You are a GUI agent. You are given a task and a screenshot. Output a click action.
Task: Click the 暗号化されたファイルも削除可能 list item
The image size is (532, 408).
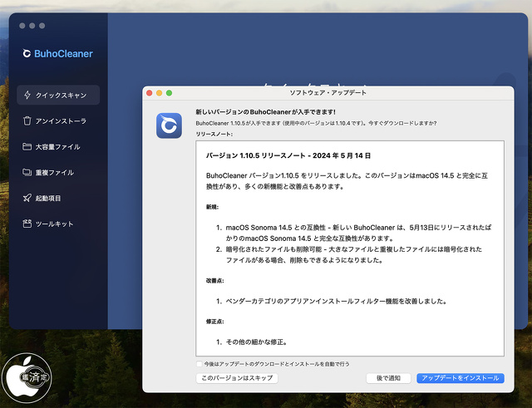pyautogui.click(x=354, y=255)
